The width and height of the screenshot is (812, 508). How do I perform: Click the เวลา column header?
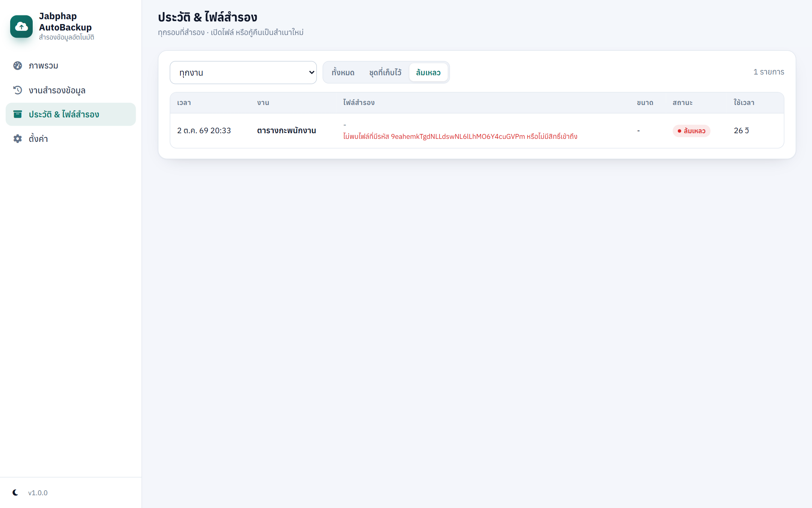[184, 103]
